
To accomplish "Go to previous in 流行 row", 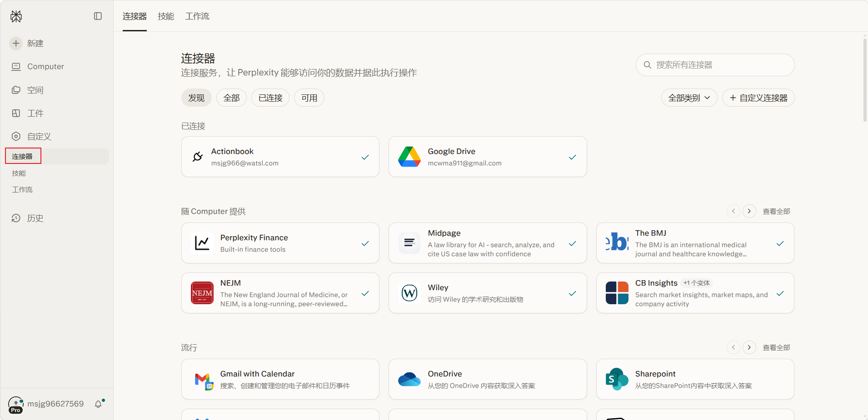I will coord(733,347).
